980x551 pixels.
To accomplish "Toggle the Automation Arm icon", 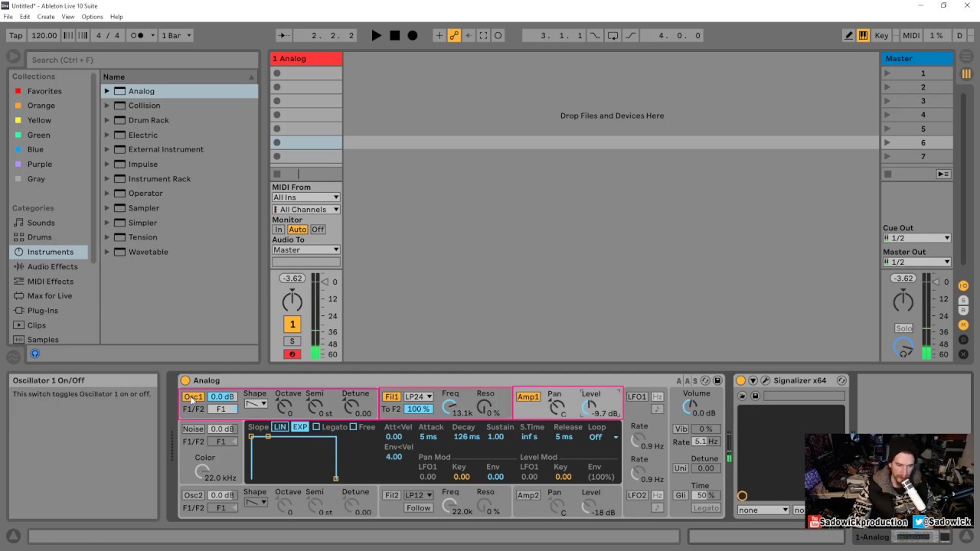I will (454, 35).
